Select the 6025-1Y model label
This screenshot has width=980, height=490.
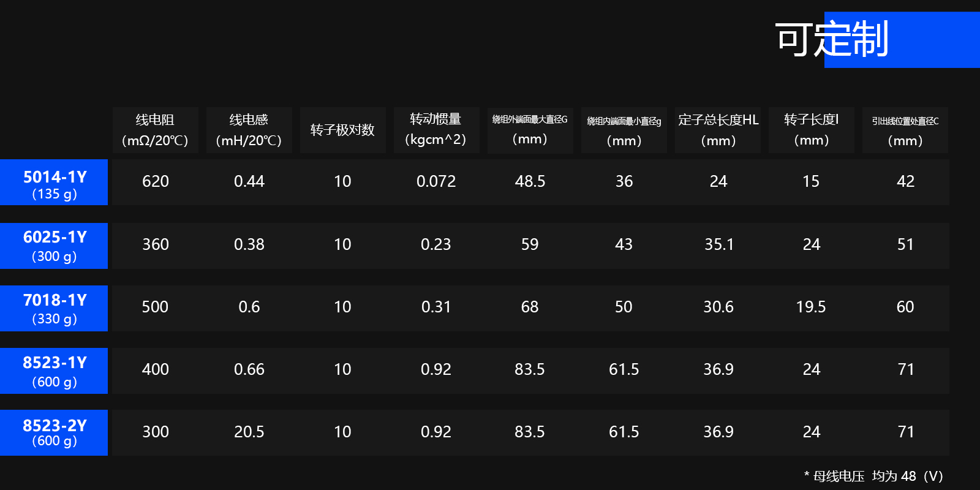tap(55, 246)
